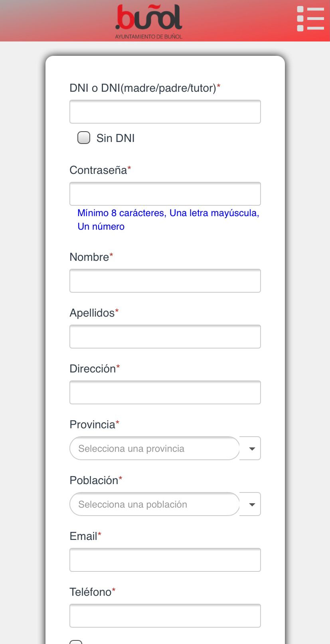This screenshot has width=330, height=644.
Task: Click the Buñol ayuntamiento logo
Action: (x=149, y=21)
